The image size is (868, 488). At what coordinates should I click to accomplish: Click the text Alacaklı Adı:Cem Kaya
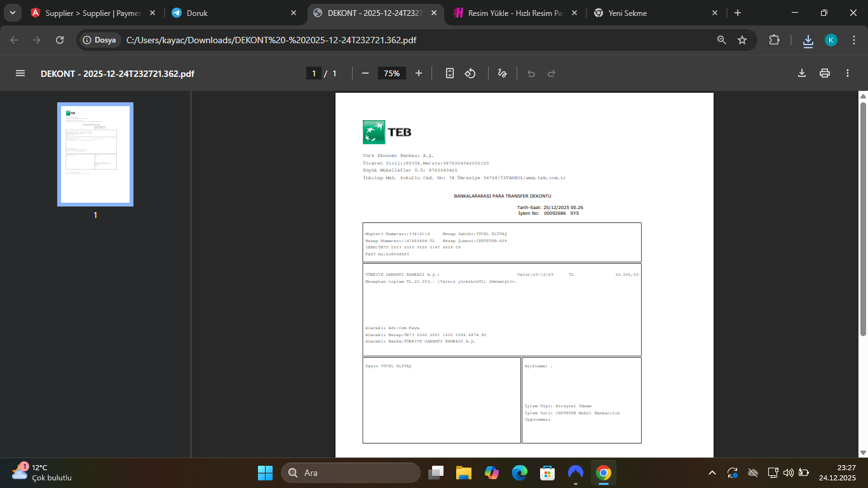tap(392, 328)
